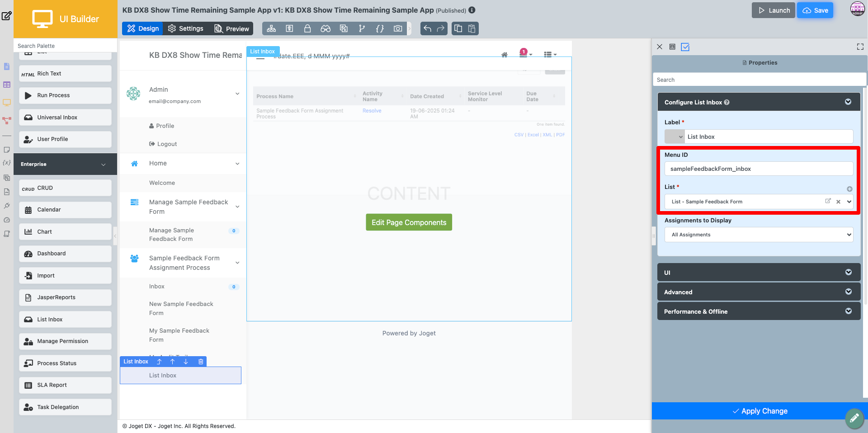Click the plugin plug icon in left rail

[x=7, y=206]
